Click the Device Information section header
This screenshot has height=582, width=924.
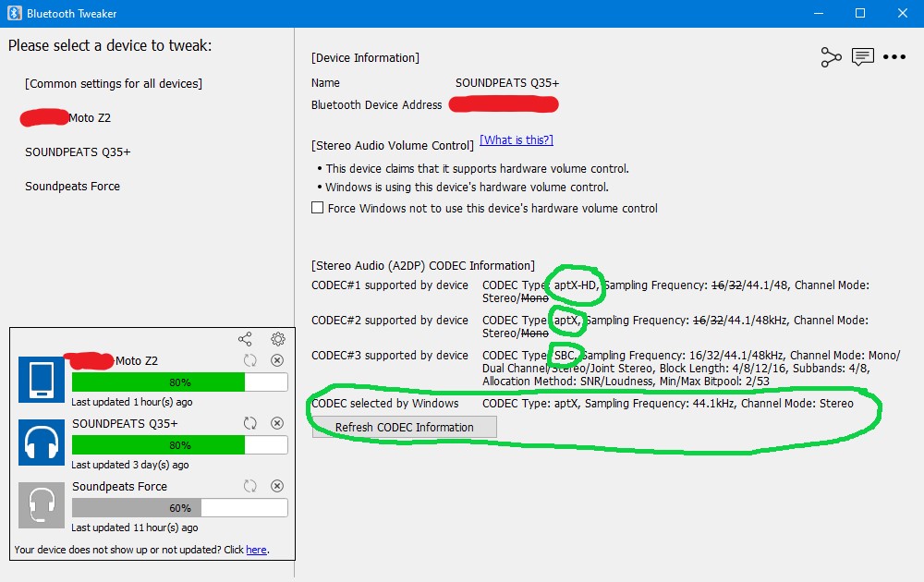pos(365,57)
